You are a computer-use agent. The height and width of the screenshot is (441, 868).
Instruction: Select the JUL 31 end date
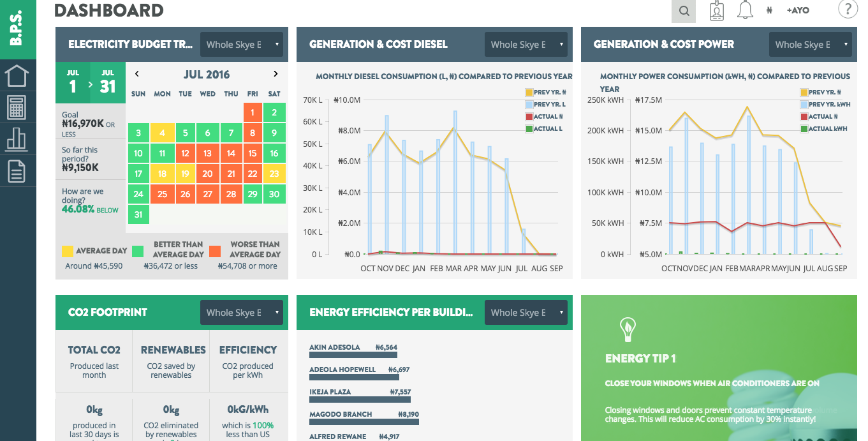pyautogui.click(x=108, y=83)
